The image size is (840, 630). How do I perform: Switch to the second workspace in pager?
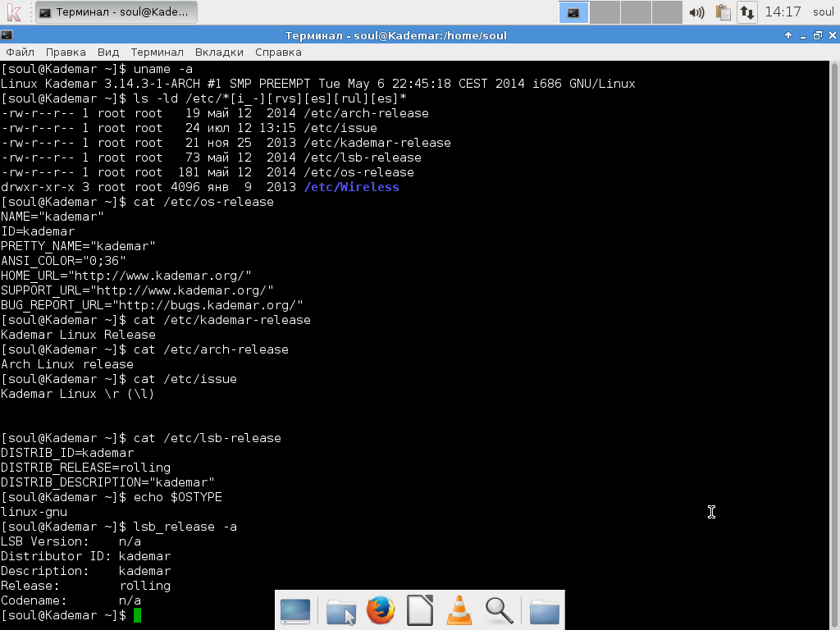(x=605, y=12)
